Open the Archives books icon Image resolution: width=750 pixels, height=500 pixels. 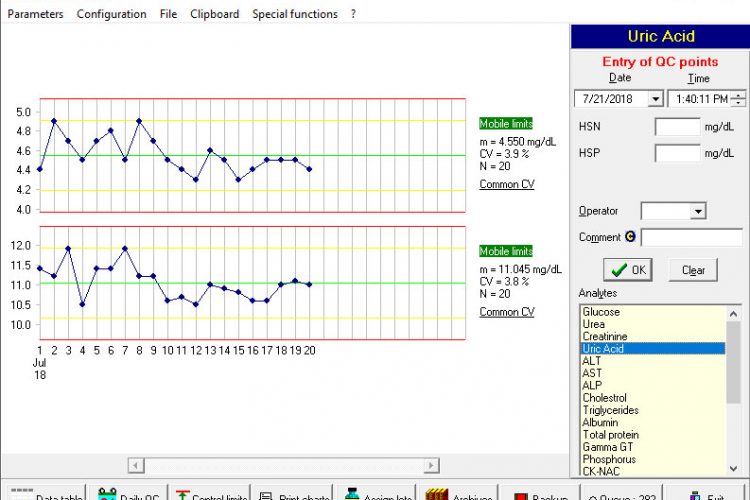[459, 495]
